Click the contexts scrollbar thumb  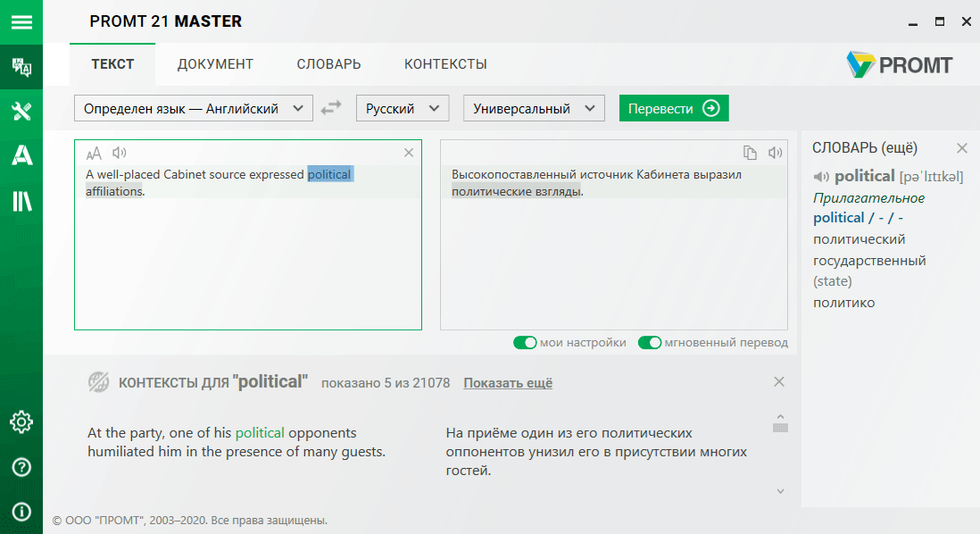coord(780,427)
